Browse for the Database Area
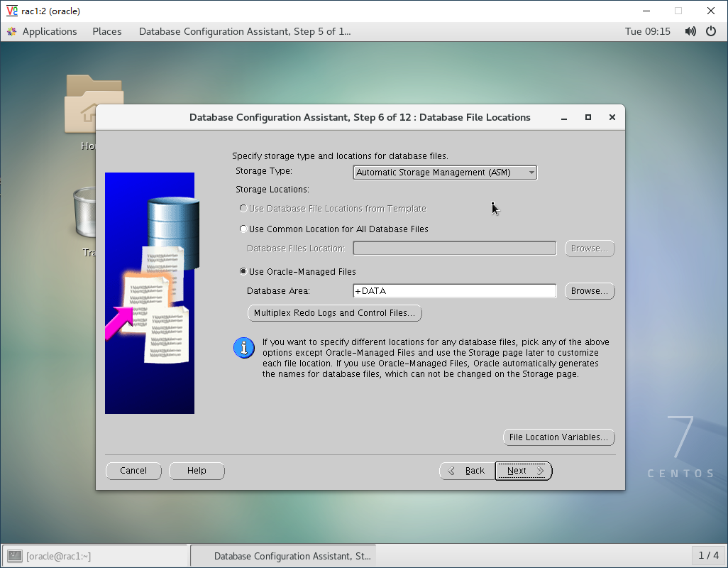The image size is (728, 568). click(590, 290)
